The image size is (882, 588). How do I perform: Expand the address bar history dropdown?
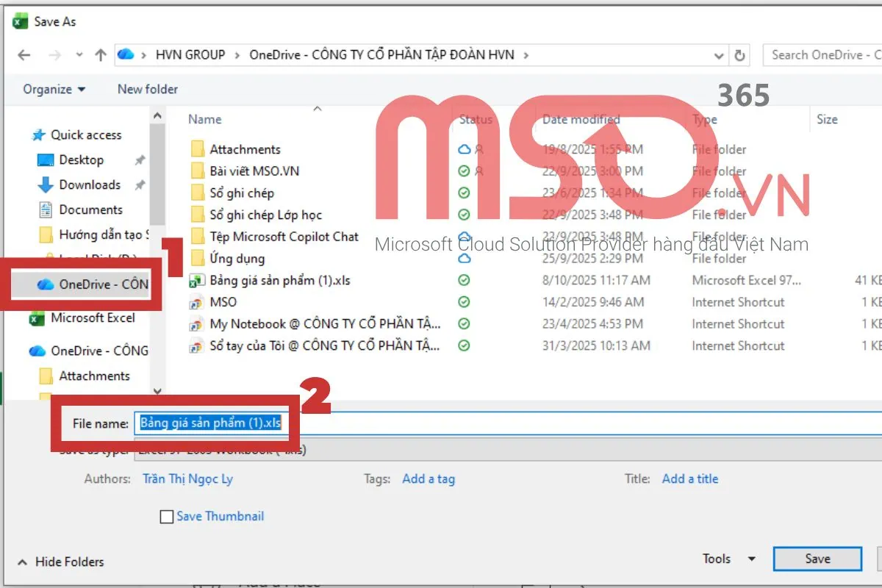click(719, 55)
